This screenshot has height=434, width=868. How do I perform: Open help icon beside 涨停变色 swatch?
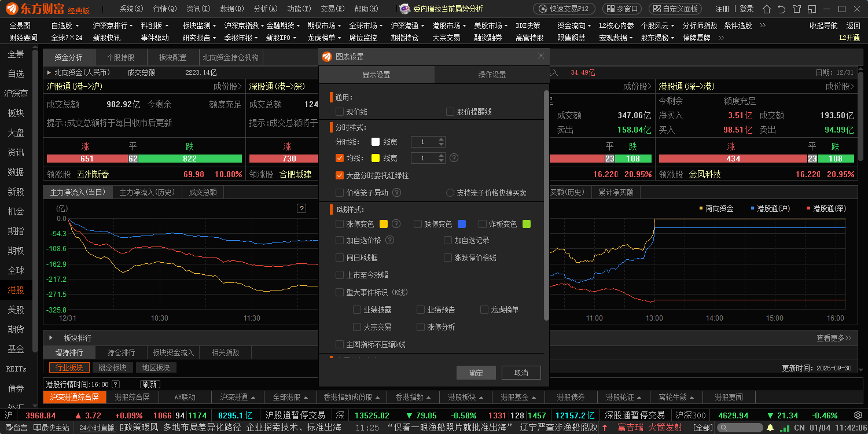tap(396, 224)
